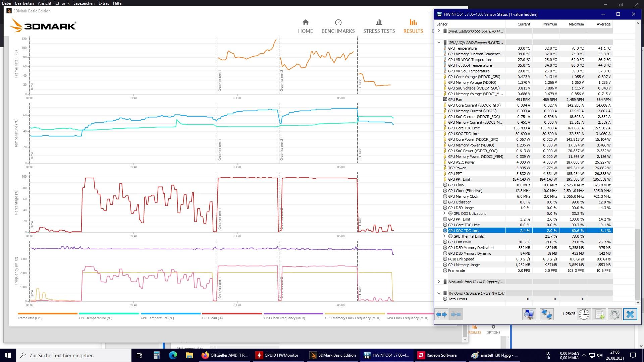Open Ansicht menu

point(45,3)
